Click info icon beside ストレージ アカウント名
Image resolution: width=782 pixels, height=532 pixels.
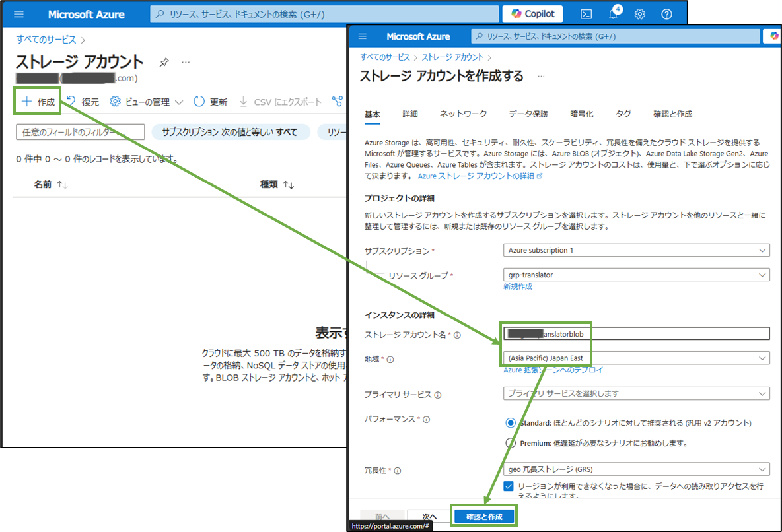click(457, 335)
